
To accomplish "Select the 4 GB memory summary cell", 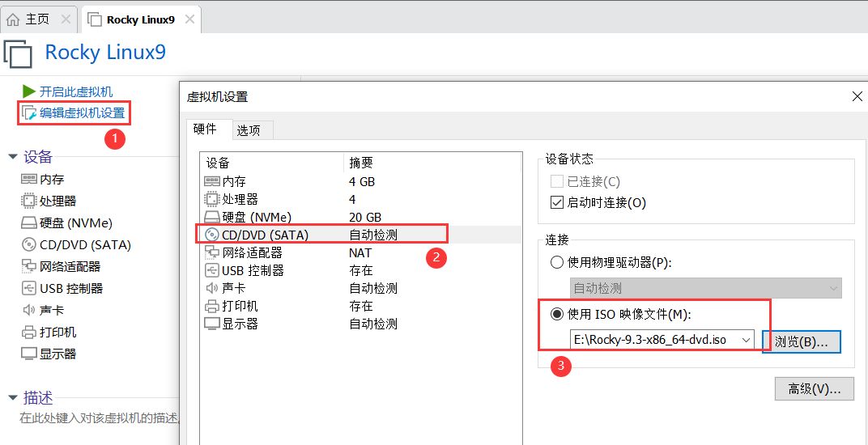I will click(x=362, y=181).
